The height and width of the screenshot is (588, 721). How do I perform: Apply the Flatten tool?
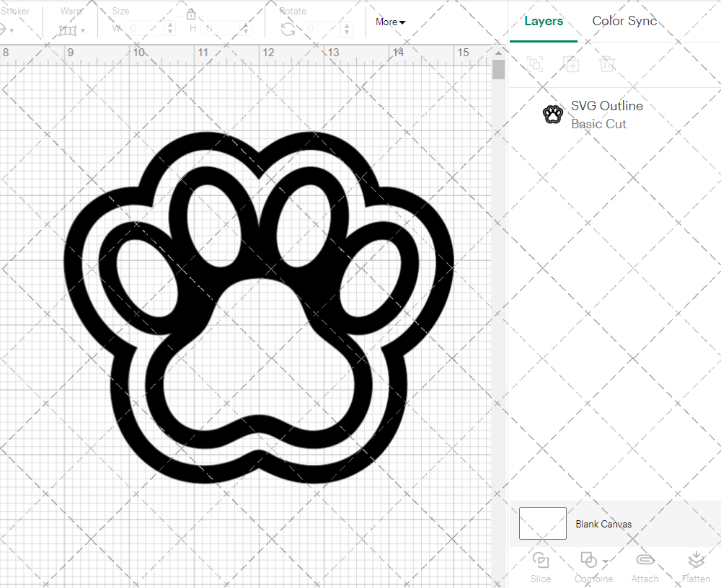click(696, 566)
